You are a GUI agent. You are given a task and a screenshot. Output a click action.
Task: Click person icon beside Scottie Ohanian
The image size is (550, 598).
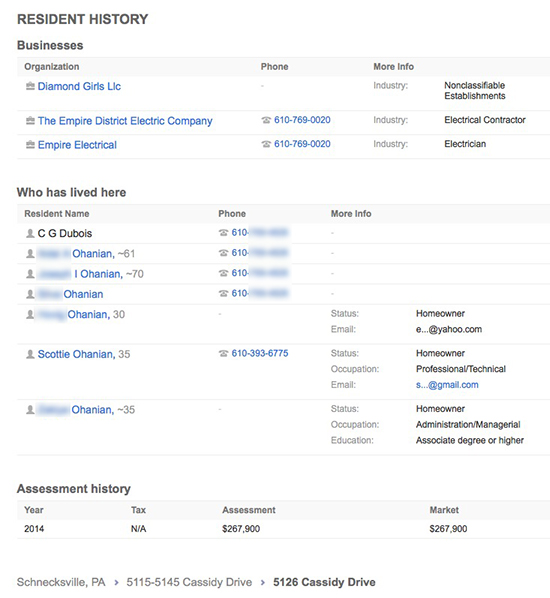point(30,354)
